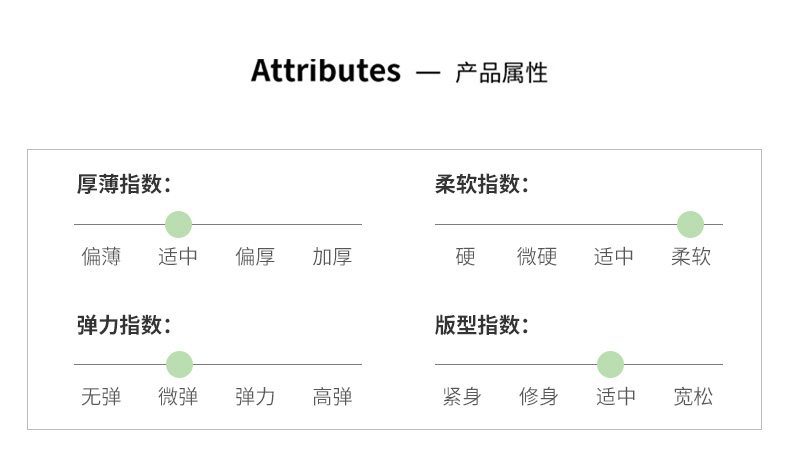Choose the 修身 fit option
The image size is (790, 459).
point(538,397)
